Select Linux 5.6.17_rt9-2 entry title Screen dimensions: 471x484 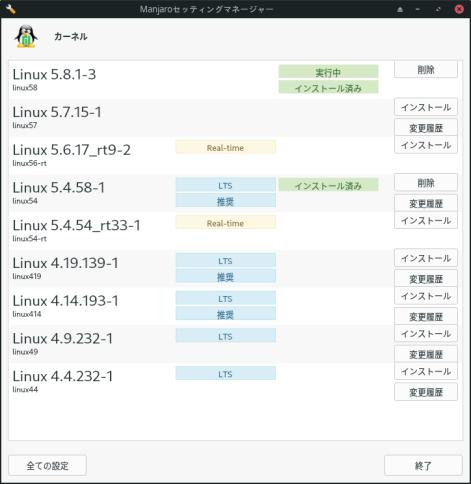(x=72, y=150)
